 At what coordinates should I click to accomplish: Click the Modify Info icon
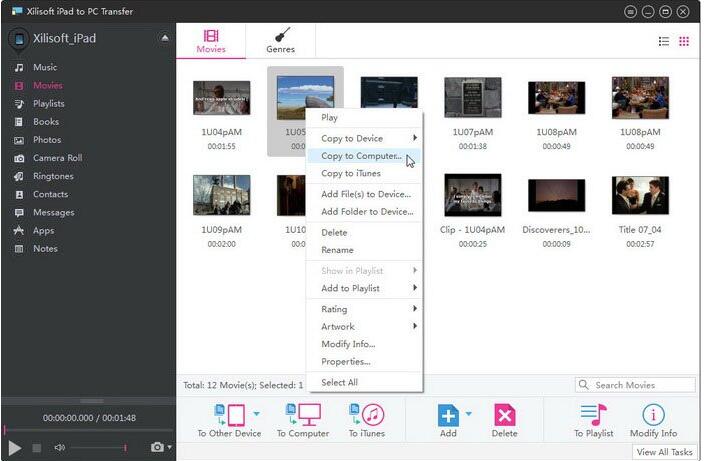[x=653, y=415]
